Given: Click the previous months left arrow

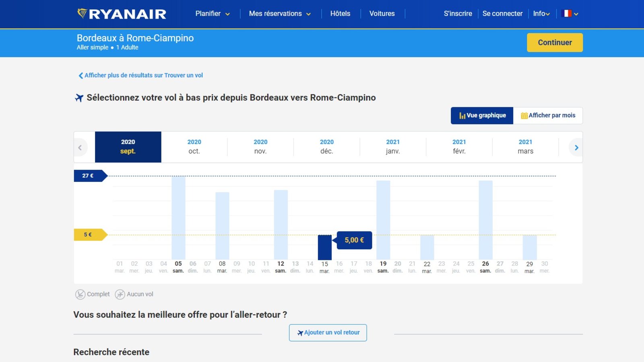Looking at the screenshot, I should pyautogui.click(x=80, y=148).
